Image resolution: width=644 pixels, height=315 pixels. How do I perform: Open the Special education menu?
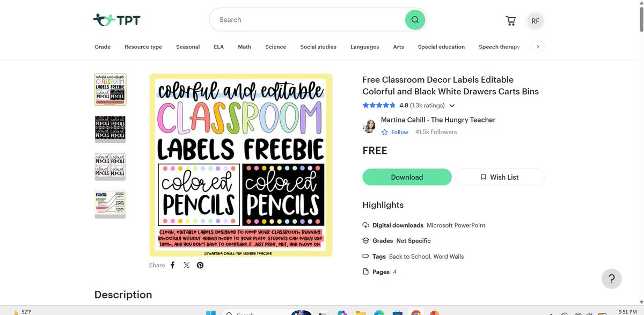441,47
